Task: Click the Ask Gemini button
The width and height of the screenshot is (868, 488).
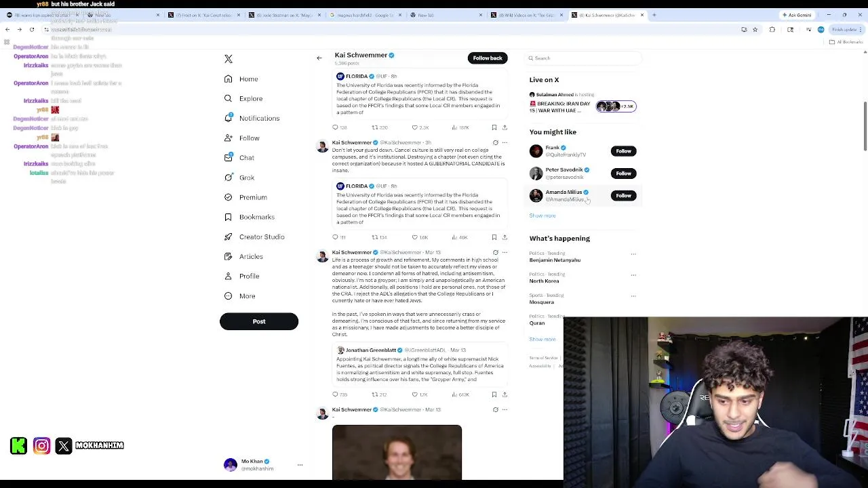Action: [797, 15]
